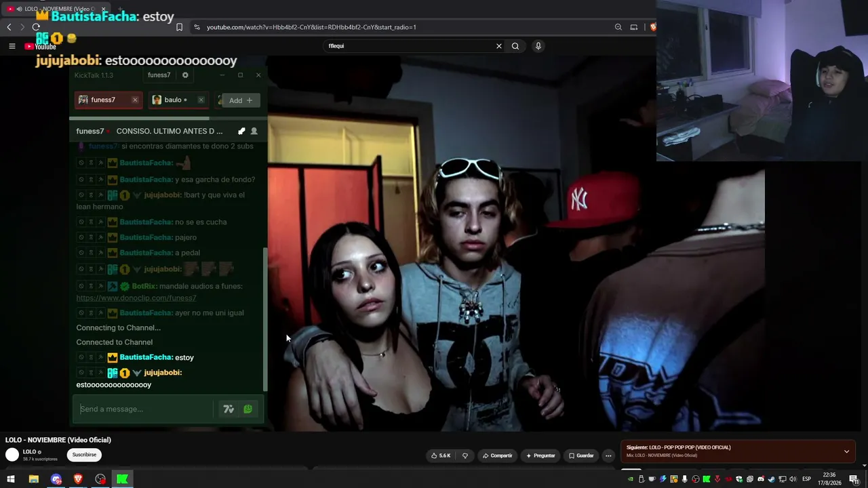
Task: Run YouTube search magnifier button
Action: click(515, 46)
